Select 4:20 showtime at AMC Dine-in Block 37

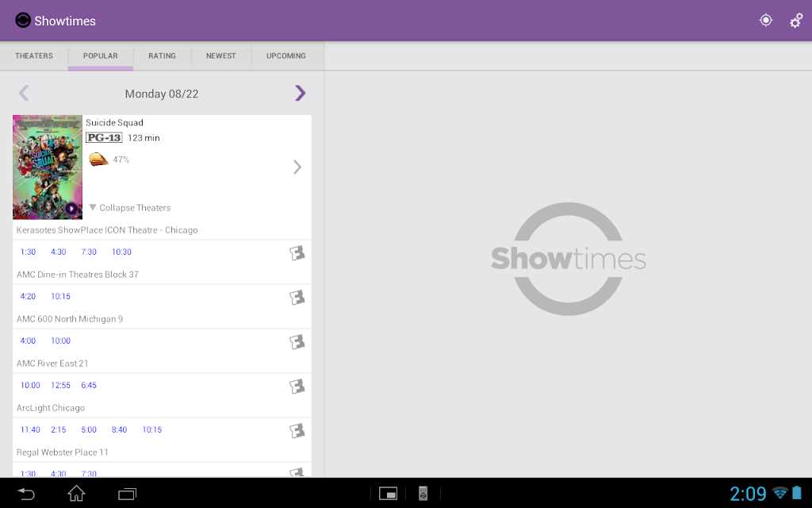pyautogui.click(x=28, y=297)
